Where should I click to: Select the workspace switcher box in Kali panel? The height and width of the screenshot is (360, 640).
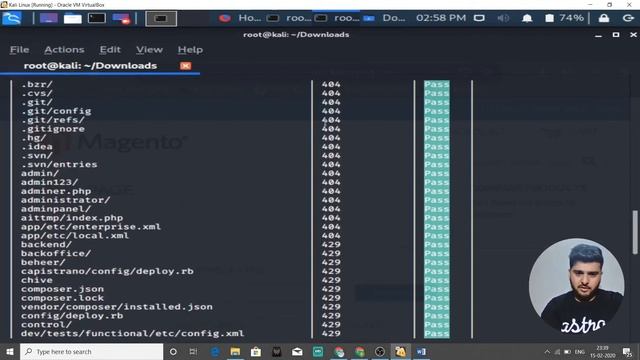161,19
